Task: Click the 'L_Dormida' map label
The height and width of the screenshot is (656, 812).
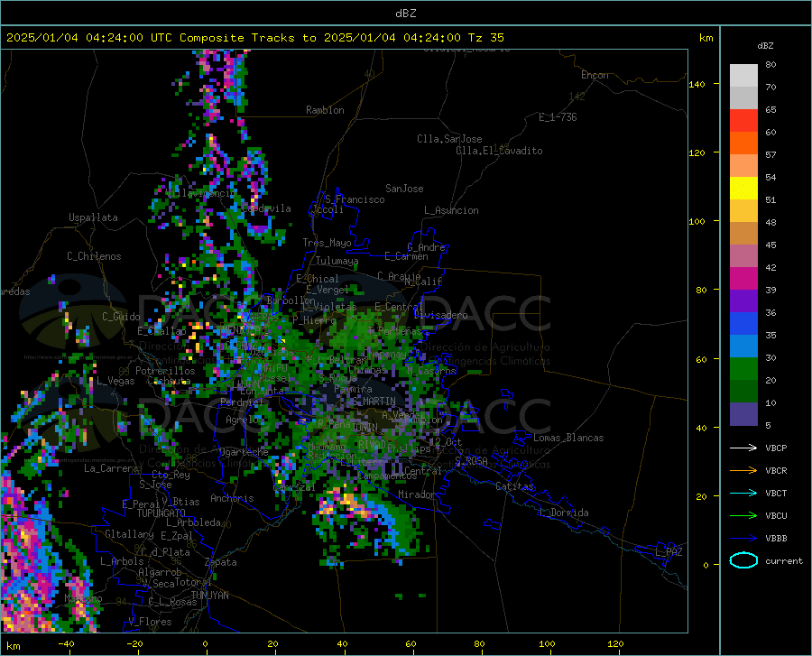Action: (564, 513)
